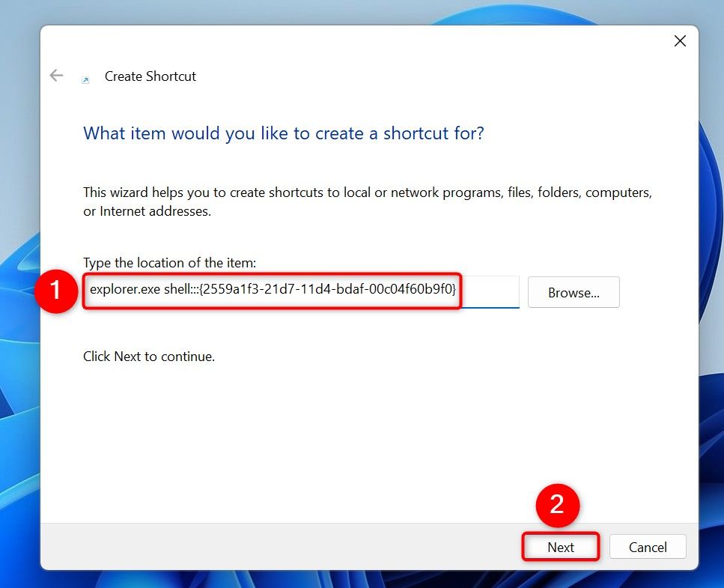This screenshot has width=724, height=588.
Task: Cancel the shortcut creation
Action: [x=647, y=547]
